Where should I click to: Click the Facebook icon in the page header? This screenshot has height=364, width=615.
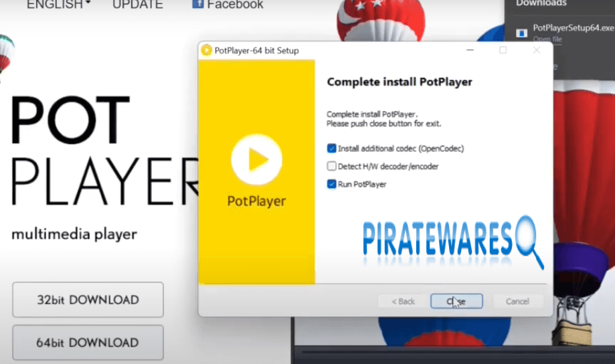pyautogui.click(x=197, y=4)
